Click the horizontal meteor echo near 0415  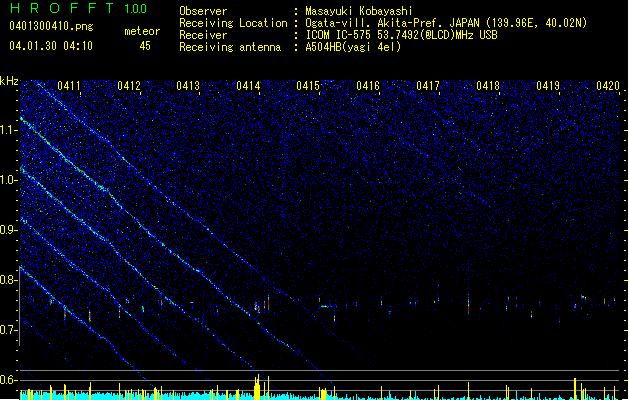point(329,307)
